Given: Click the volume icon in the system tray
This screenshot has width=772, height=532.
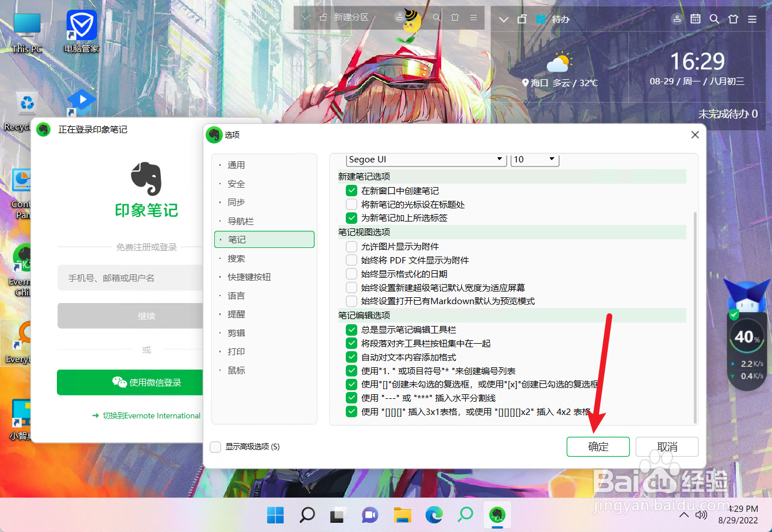Looking at the screenshot, I should click(x=701, y=515).
